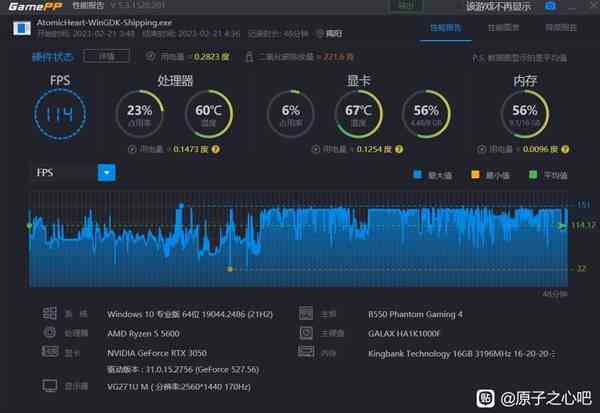Click the outlined button next to 操作状态
This screenshot has height=413, width=600.
(106, 56)
